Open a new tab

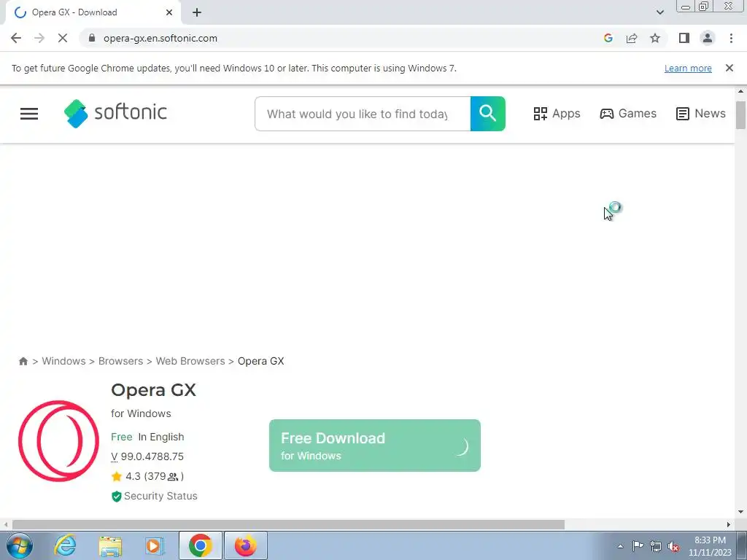197,12
